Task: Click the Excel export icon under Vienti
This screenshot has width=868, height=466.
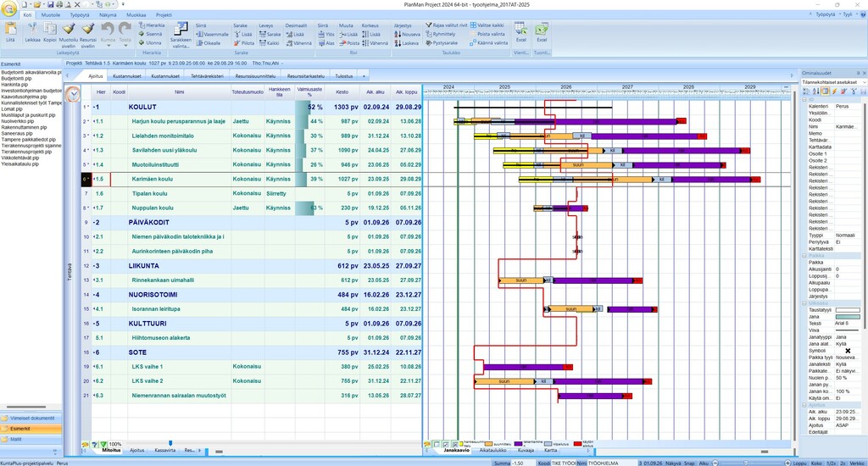Action: [520, 30]
